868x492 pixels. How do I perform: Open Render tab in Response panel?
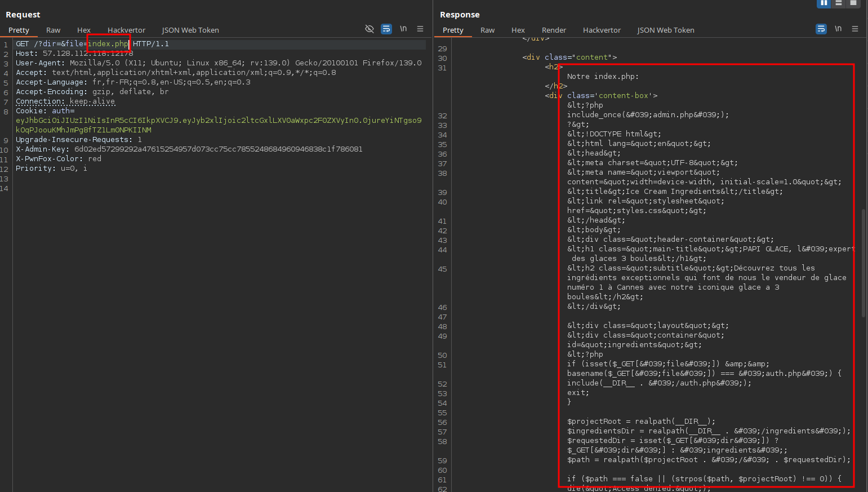(x=554, y=30)
